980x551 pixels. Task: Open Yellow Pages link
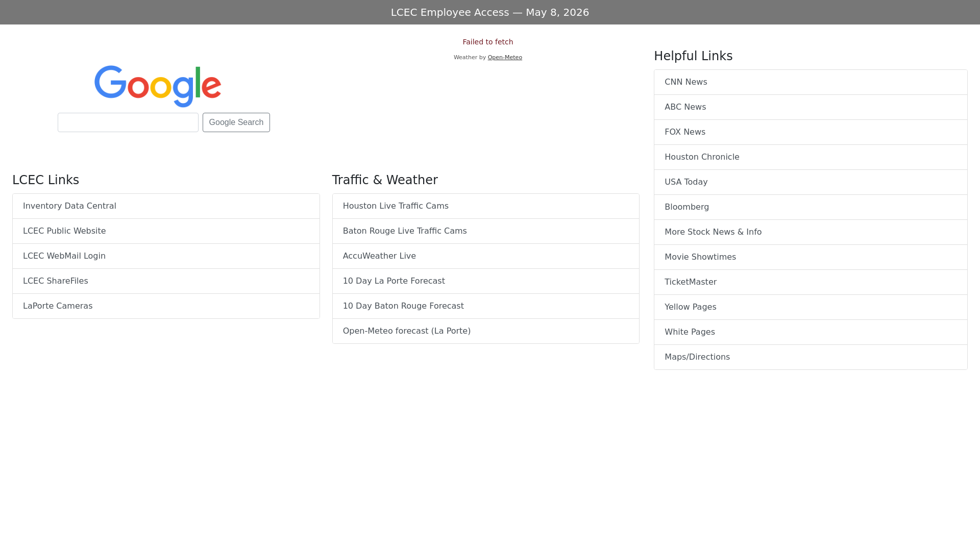click(811, 307)
